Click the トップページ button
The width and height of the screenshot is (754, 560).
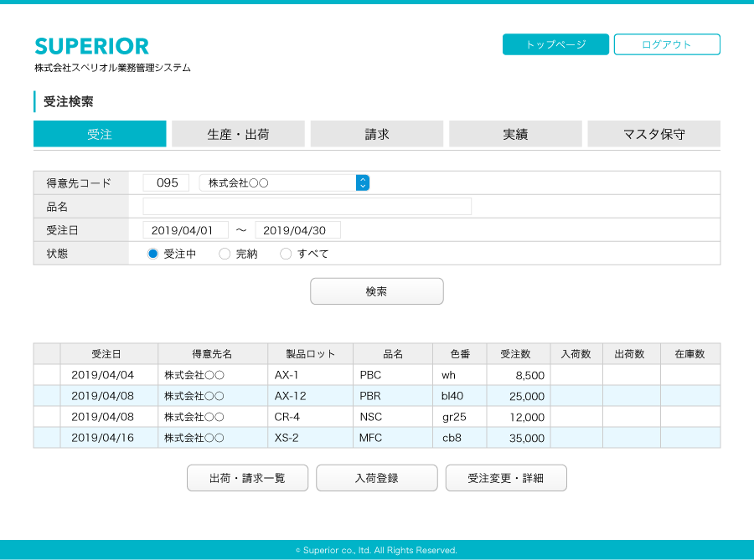(x=555, y=44)
